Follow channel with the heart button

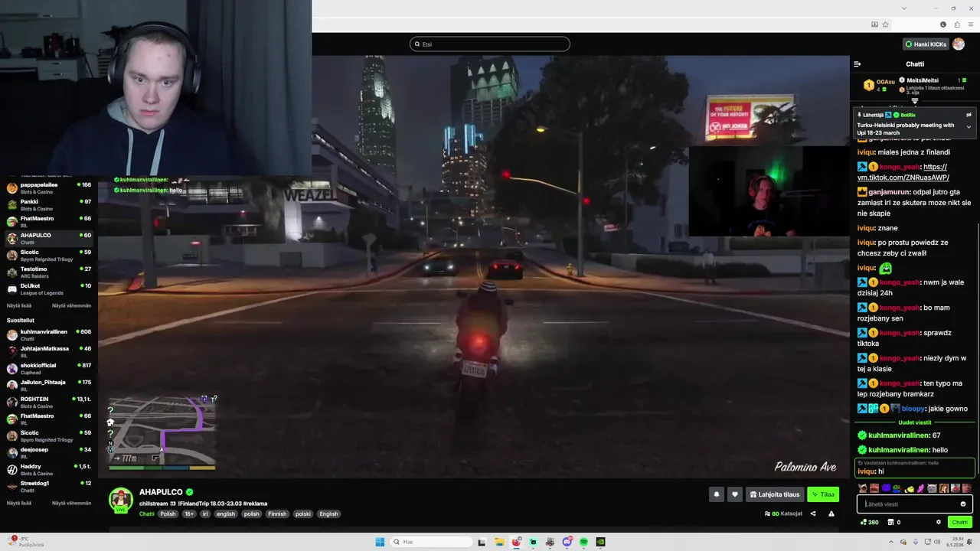(x=734, y=494)
